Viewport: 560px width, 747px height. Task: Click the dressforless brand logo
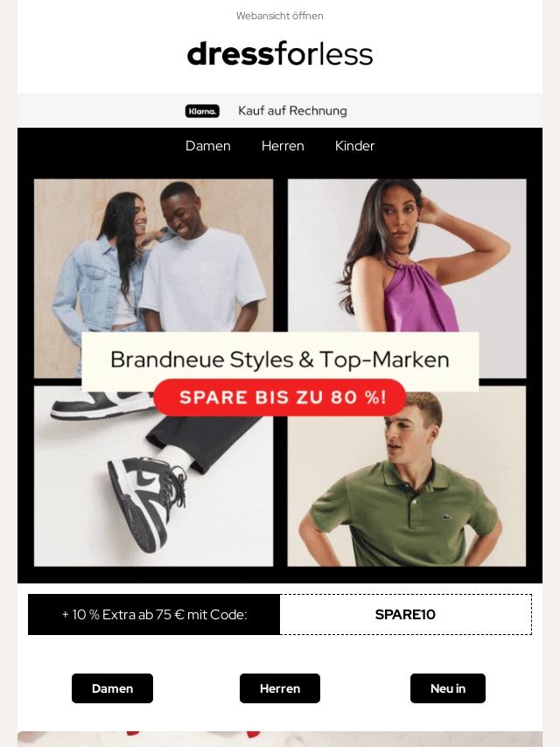(x=280, y=54)
